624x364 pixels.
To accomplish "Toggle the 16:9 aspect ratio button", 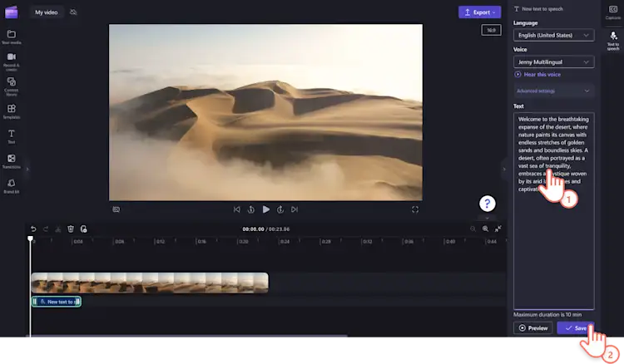I will click(x=491, y=30).
